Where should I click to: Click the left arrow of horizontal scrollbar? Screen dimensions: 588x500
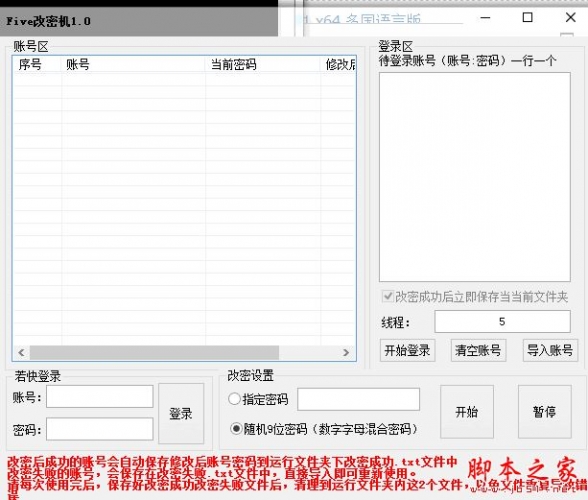click(x=21, y=353)
